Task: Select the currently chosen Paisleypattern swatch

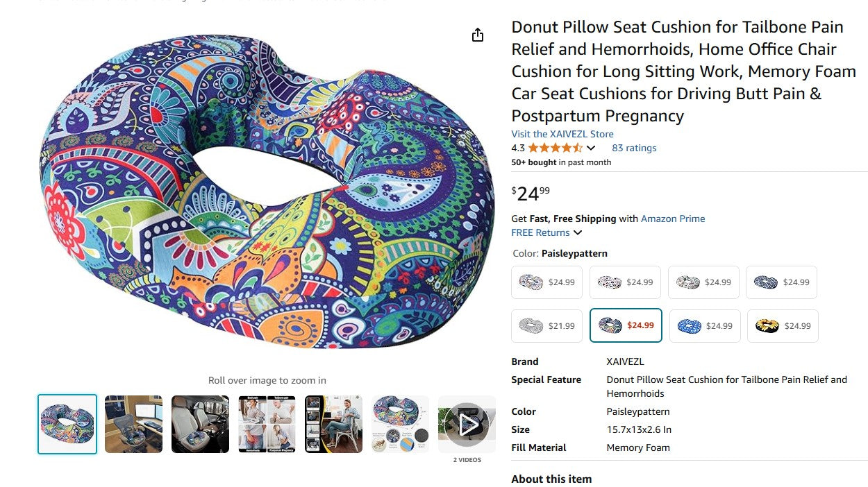Action: pos(626,325)
